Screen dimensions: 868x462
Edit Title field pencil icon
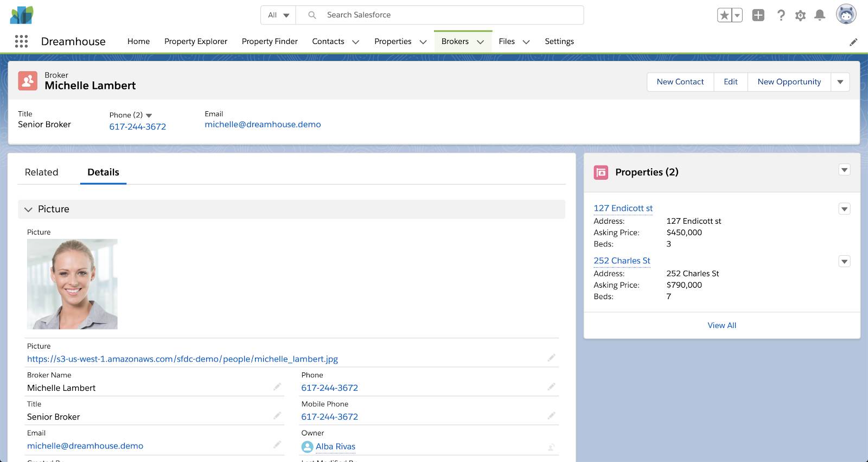277,415
